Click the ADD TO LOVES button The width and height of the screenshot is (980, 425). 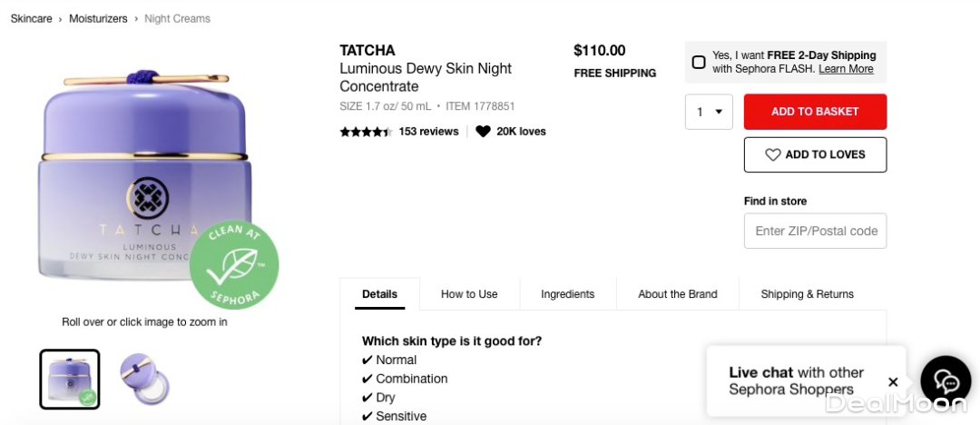(x=815, y=154)
